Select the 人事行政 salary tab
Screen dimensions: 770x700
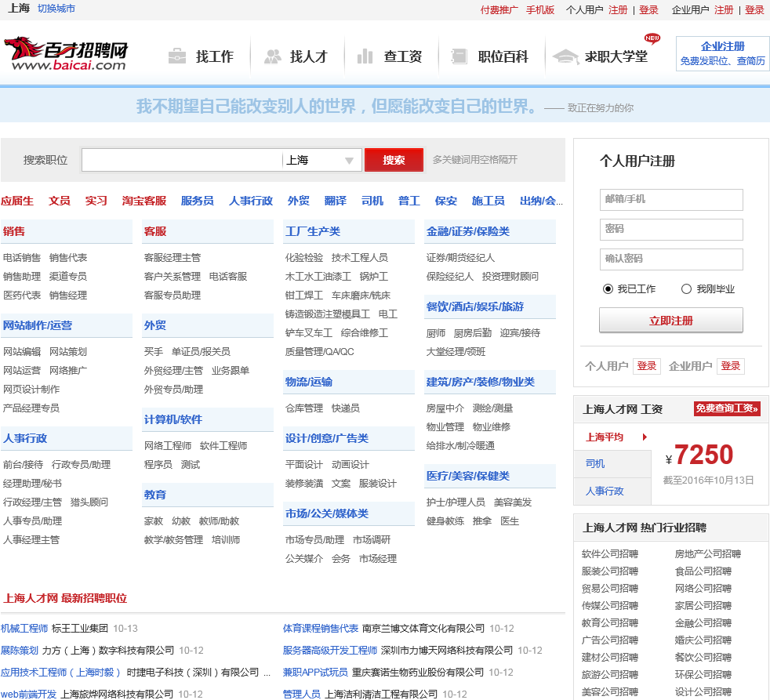(x=612, y=491)
